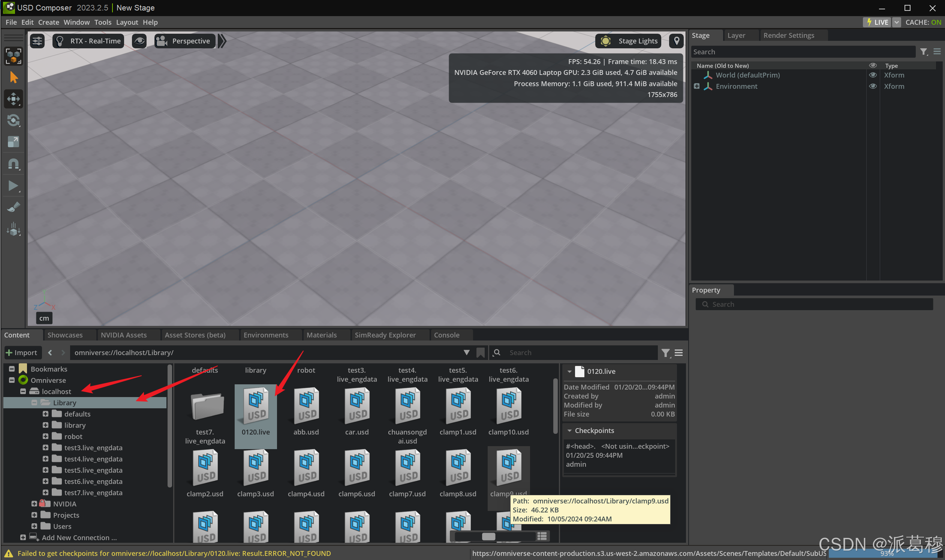Hide the Environment Xform in the Stage panel
945x560 pixels.
pos(873,86)
